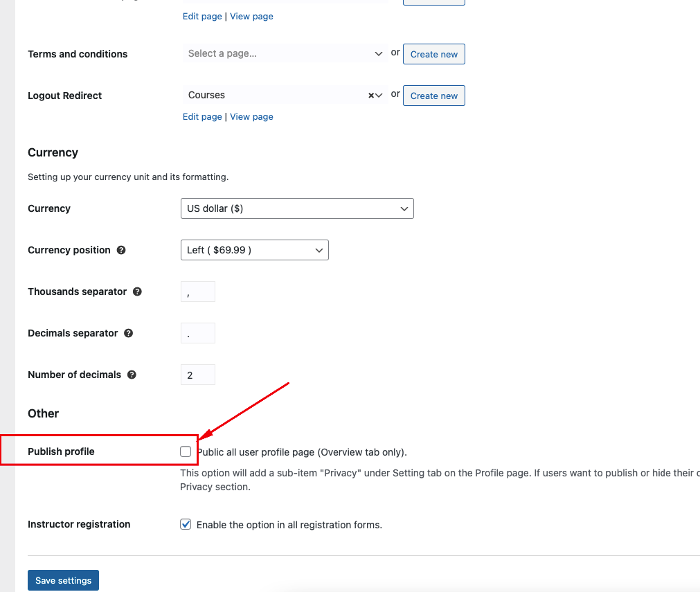Uncheck the Instructor registration checkbox
The width and height of the screenshot is (700, 592).
pyautogui.click(x=186, y=524)
